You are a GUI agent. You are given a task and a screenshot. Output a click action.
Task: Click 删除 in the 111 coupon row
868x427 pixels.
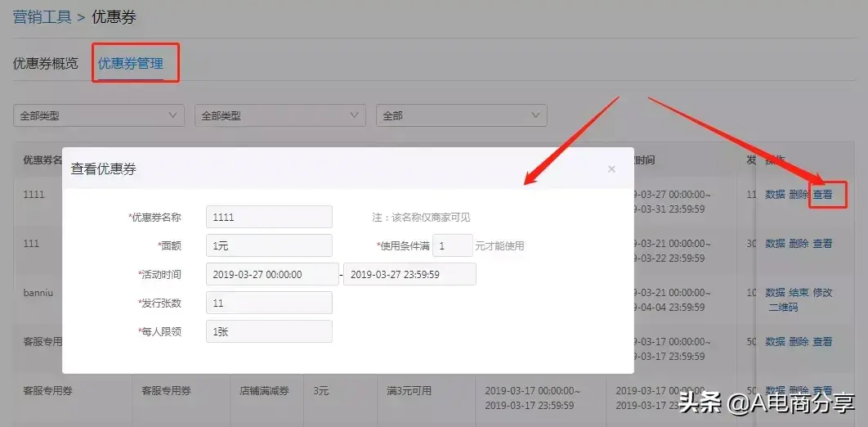[799, 243]
